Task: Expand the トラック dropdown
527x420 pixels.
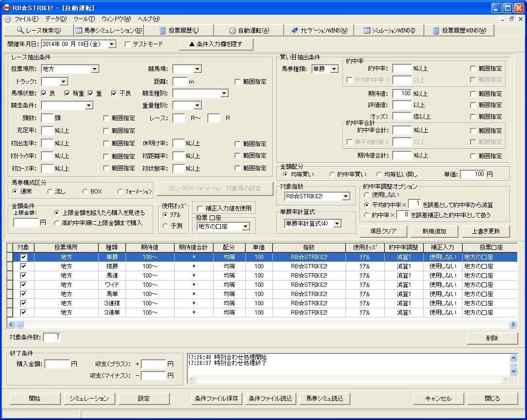Action: click(64, 82)
